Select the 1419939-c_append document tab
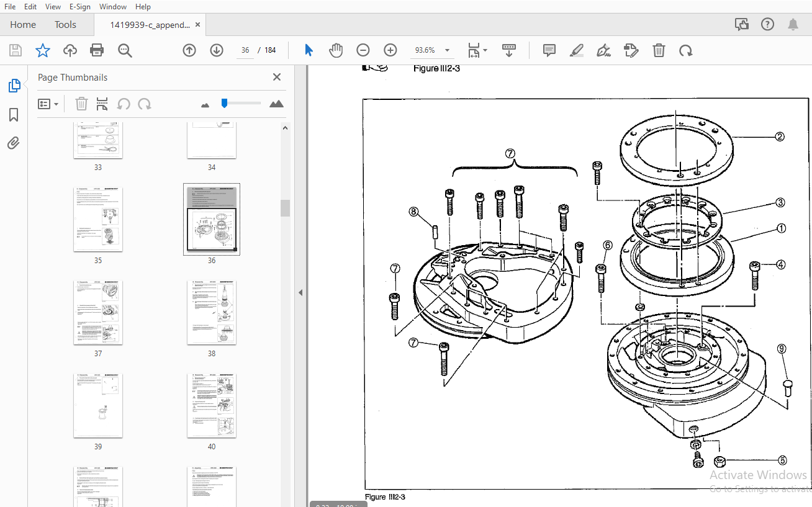The height and width of the screenshot is (507, 812). point(150,25)
